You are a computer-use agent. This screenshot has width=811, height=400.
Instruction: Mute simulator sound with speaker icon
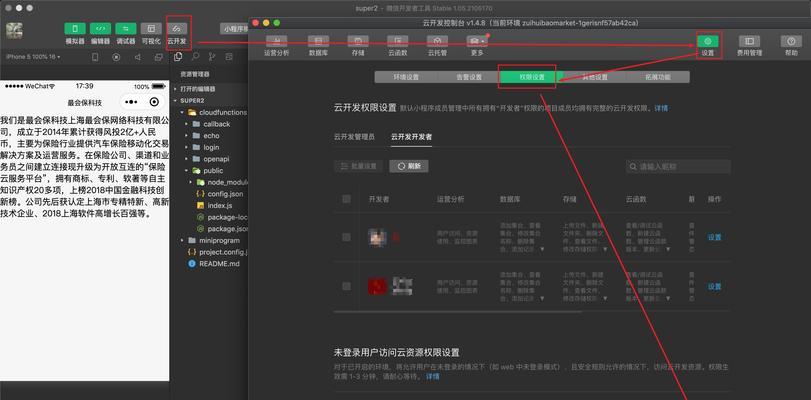(138, 57)
